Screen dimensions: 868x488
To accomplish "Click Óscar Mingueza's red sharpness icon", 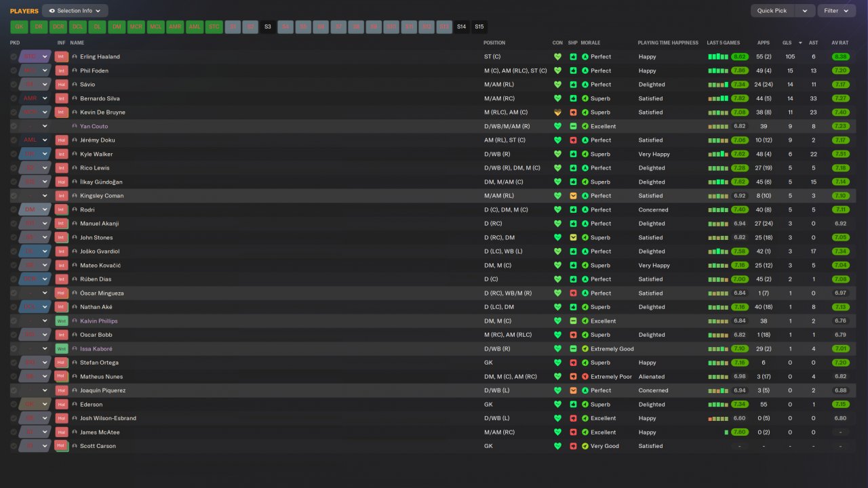I will (573, 293).
